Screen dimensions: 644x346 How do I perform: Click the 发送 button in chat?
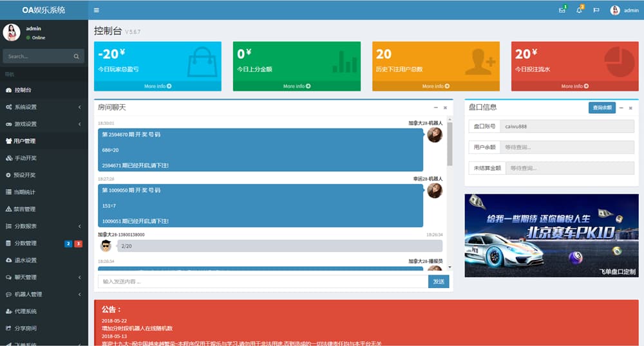[438, 282]
